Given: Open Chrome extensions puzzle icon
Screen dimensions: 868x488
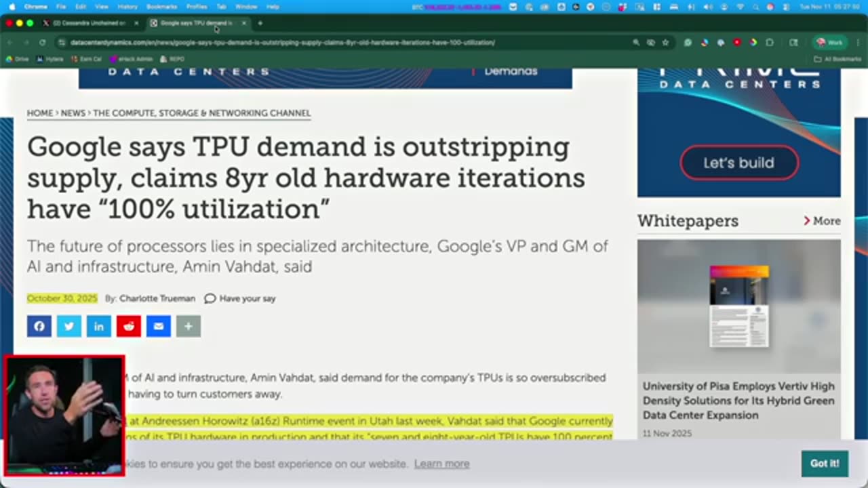Looking at the screenshot, I should [770, 42].
